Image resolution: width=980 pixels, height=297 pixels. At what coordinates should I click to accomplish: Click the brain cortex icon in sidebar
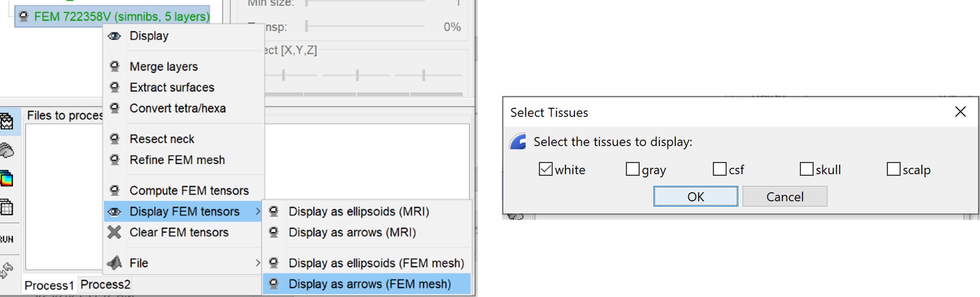[x=6, y=151]
